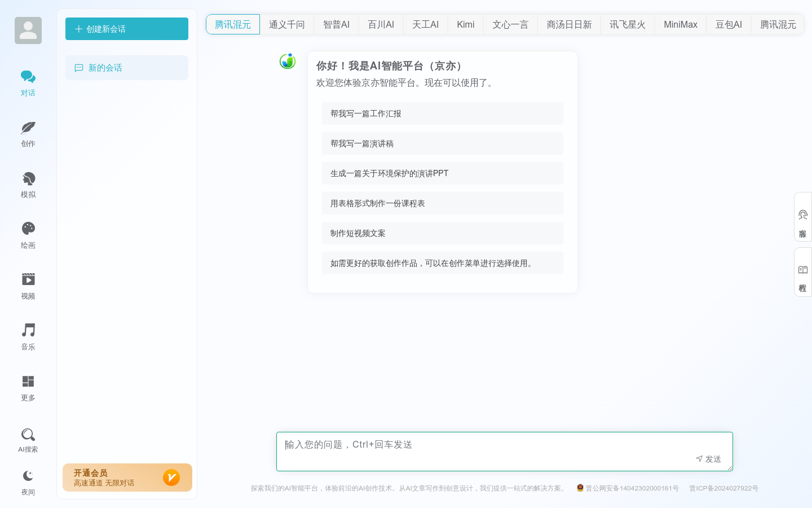Focus the question input box
This screenshot has width=812, height=508.
pyautogui.click(x=505, y=452)
